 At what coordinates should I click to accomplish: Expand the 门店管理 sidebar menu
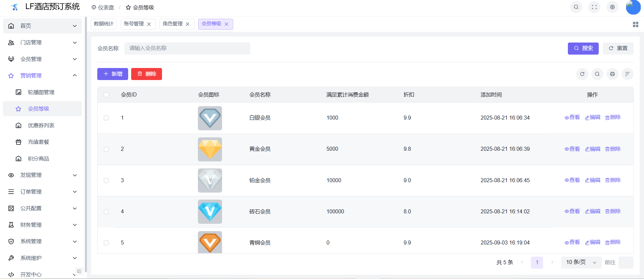[42, 43]
